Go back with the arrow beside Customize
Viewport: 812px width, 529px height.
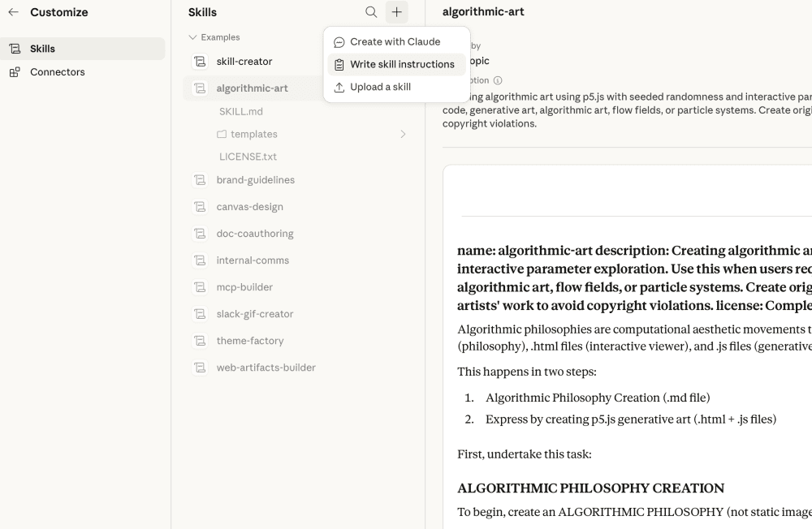pos(14,12)
